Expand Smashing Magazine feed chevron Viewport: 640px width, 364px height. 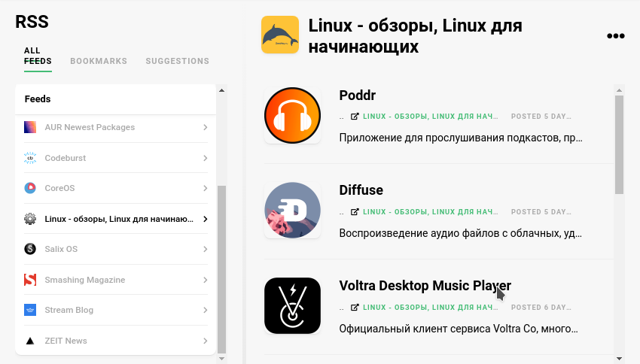coord(206,280)
